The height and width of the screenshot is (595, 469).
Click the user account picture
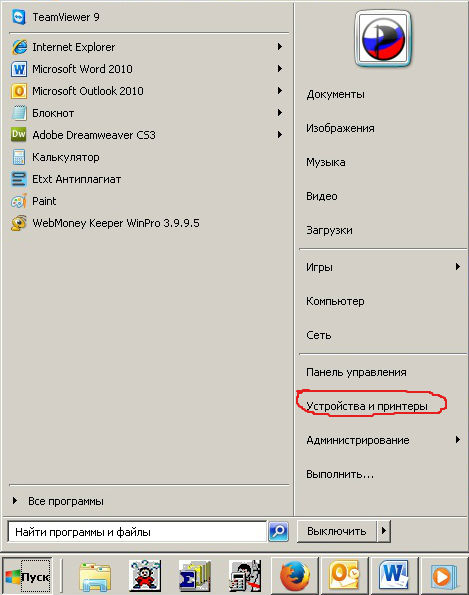[x=383, y=39]
